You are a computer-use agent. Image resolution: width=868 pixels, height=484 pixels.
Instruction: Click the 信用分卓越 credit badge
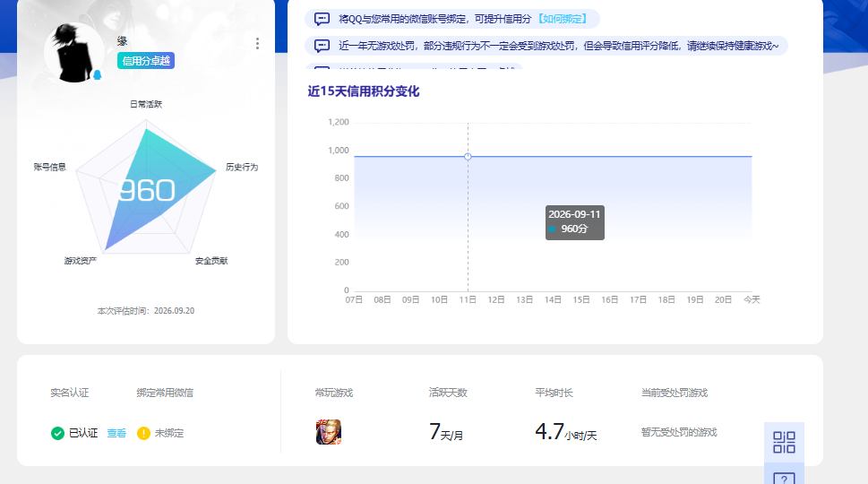pos(146,61)
